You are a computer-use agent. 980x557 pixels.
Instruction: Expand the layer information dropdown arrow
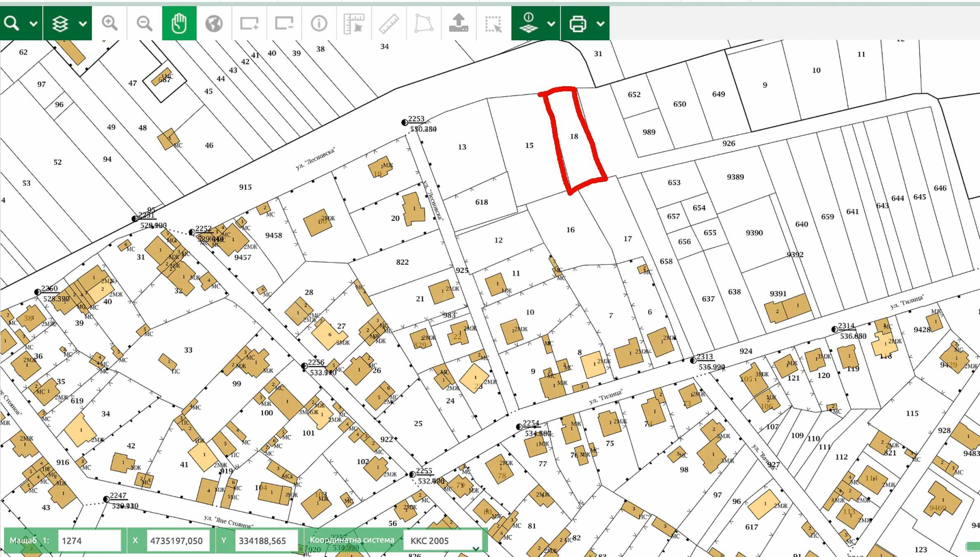[x=551, y=24]
